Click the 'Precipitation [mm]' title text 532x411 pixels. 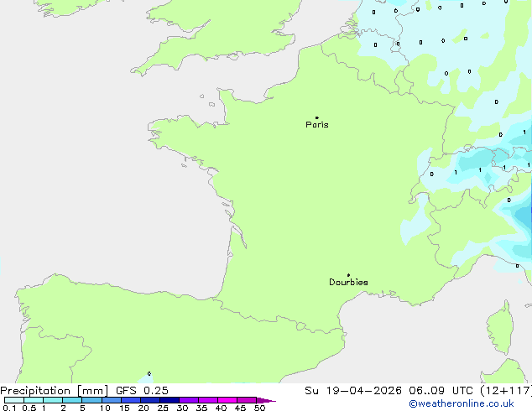coord(55,391)
